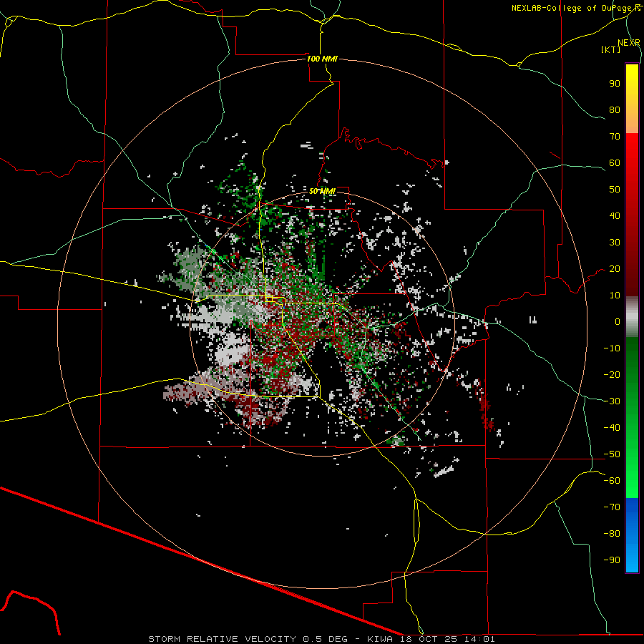The height and width of the screenshot is (644, 644).
Task: Click the -50 knot scale label
Action: coord(612,454)
